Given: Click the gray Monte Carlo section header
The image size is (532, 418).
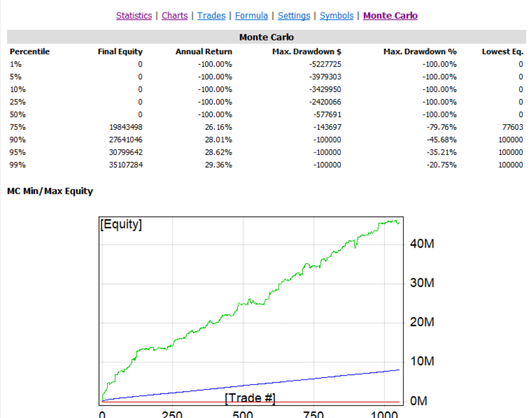Looking at the screenshot, I should pyautogui.click(x=266, y=37).
